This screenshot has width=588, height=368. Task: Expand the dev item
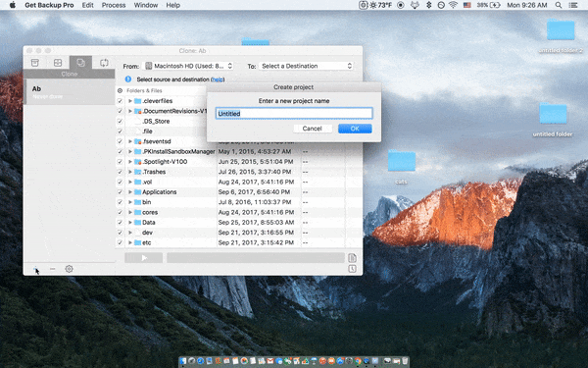click(130, 233)
